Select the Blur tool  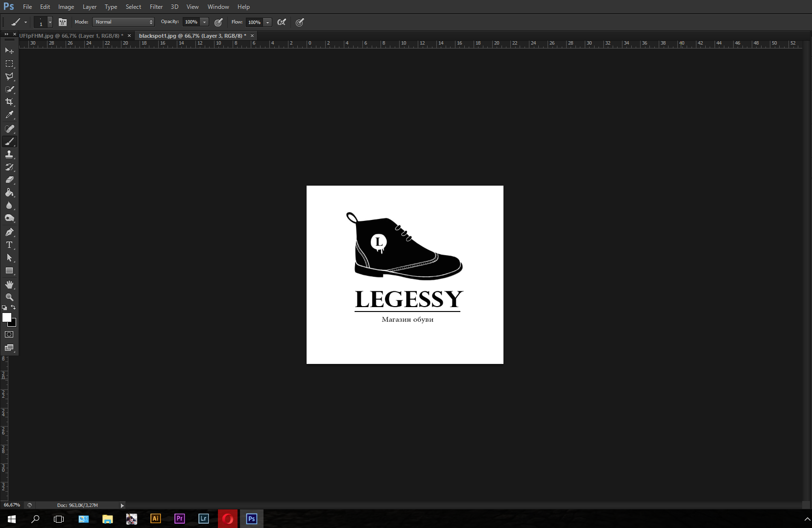[x=9, y=205]
